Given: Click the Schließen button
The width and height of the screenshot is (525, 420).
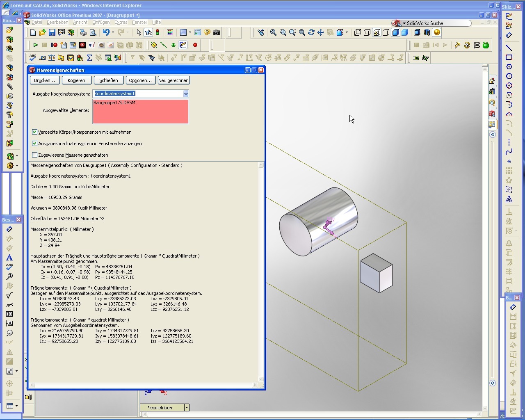Looking at the screenshot, I should [x=109, y=80].
